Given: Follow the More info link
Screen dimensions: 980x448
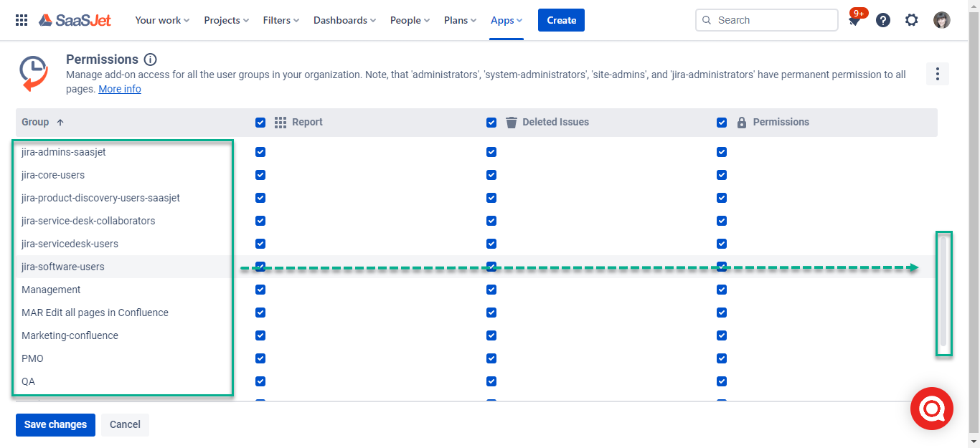Looking at the screenshot, I should pyautogui.click(x=120, y=89).
